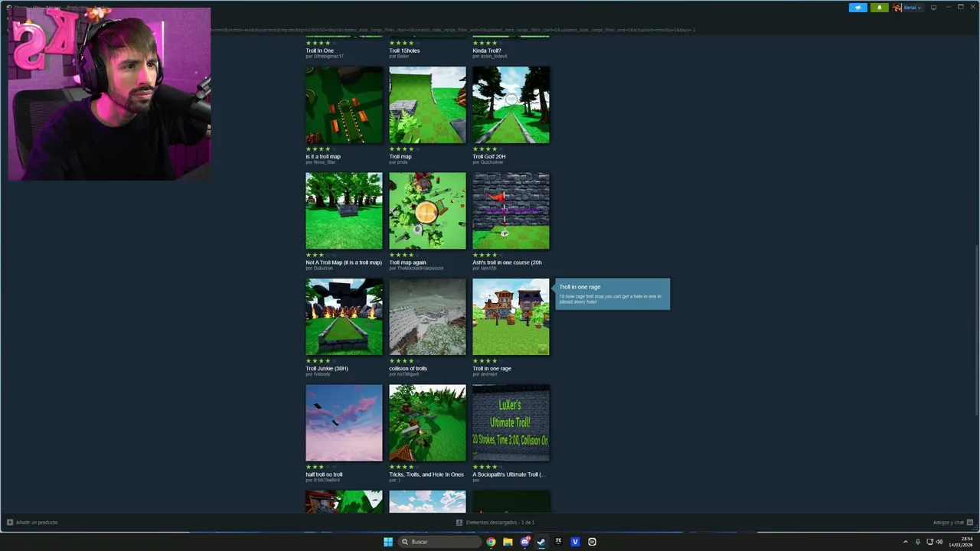
Task: Click the Kenai profile avatar
Action: [897, 8]
